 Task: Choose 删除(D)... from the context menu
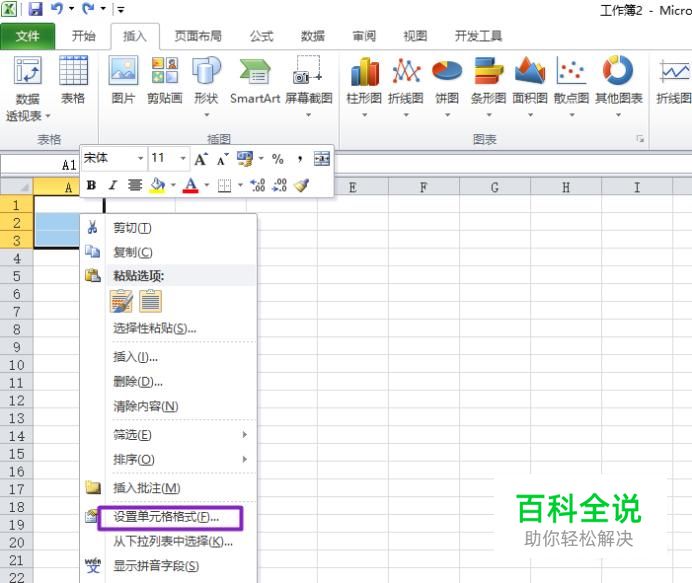click(168, 381)
